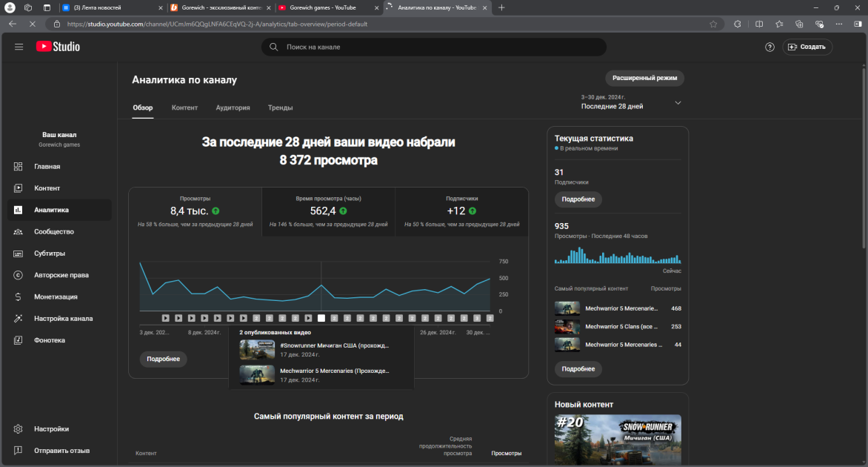The height and width of the screenshot is (467, 868).
Task: Click the first video marker on chart timeline
Action: pos(165,318)
